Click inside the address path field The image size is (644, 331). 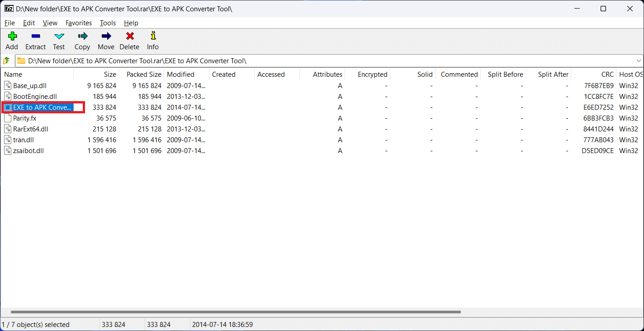(181, 61)
